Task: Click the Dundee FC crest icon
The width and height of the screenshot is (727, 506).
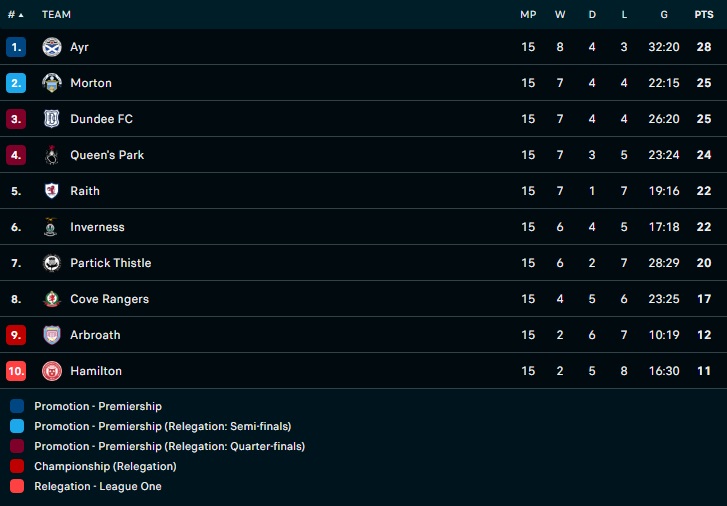Action: click(x=52, y=119)
